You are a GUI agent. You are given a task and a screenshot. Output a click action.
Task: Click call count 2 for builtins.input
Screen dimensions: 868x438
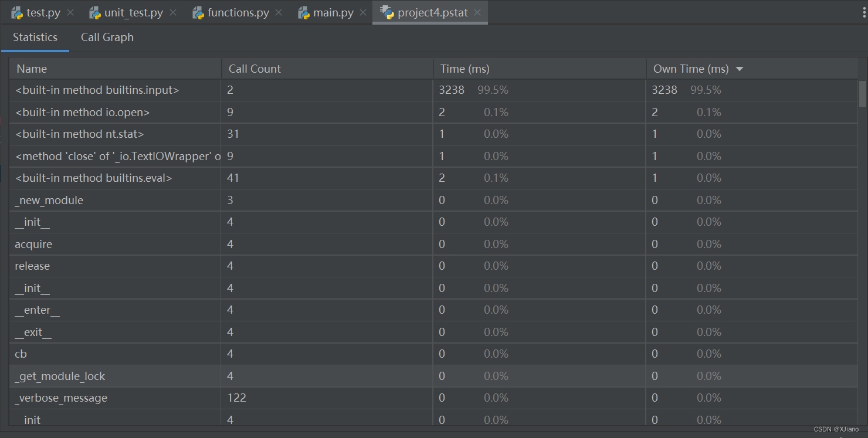pos(230,90)
